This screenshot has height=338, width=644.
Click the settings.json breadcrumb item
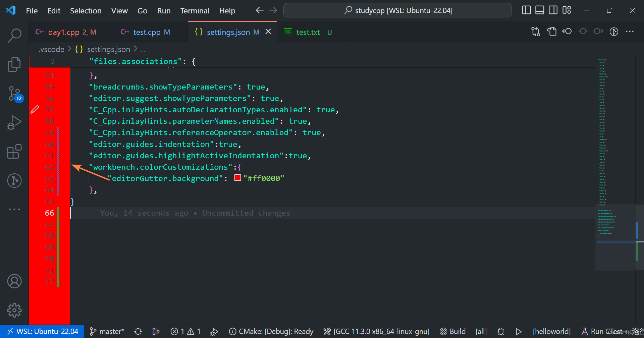coord(103,49)
